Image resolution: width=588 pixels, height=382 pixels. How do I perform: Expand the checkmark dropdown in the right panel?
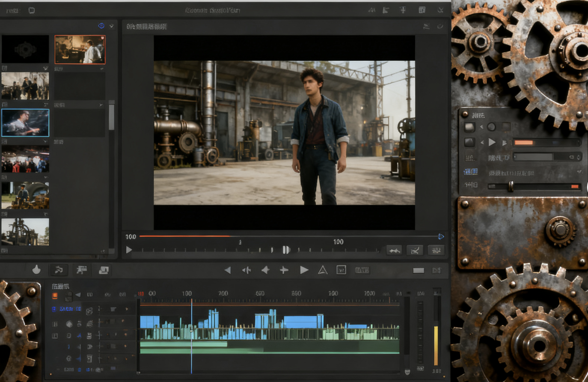click(579, 172)
